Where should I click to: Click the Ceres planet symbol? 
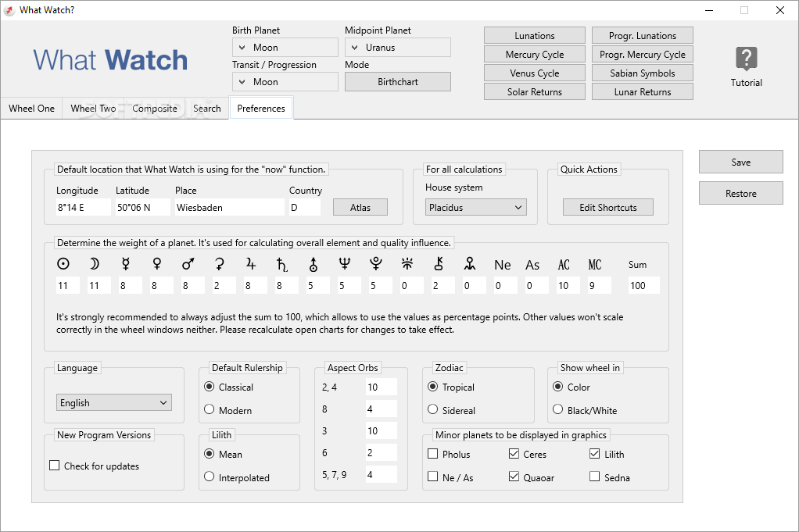pyautogui.click(x=220, y=264)
